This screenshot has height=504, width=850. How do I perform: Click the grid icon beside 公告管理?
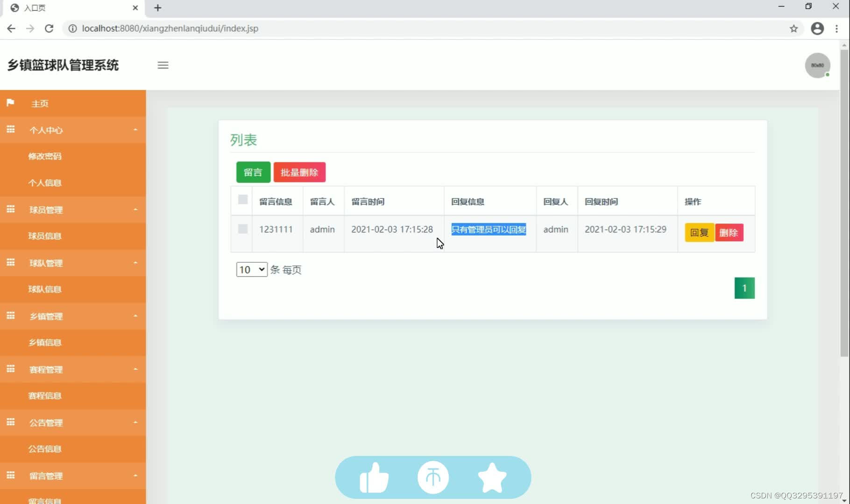10,422
